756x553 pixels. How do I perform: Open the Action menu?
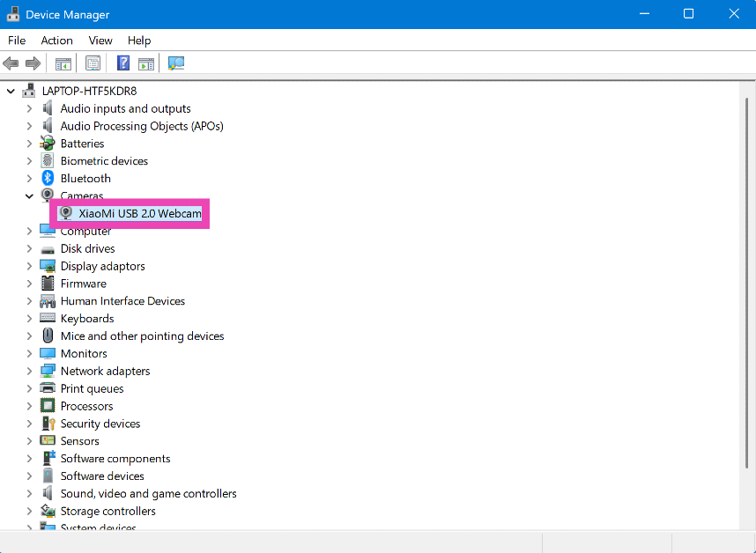click(x=56, y=41)
